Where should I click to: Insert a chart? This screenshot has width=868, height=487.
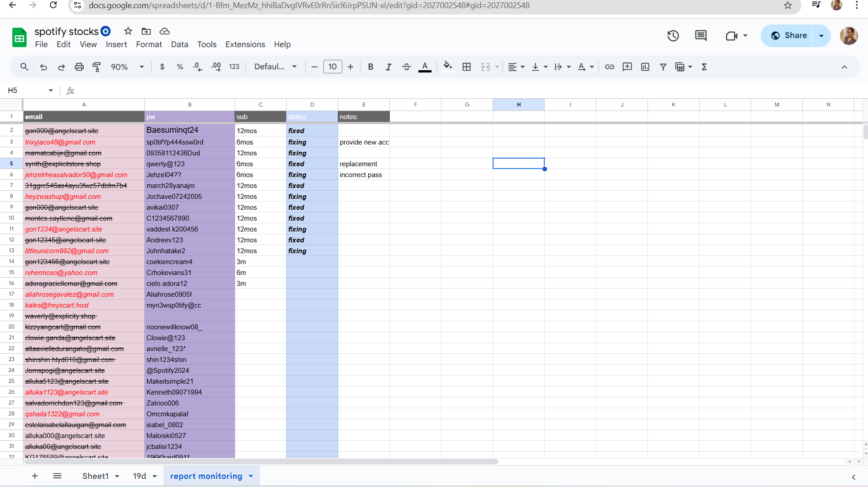point(645,67)
